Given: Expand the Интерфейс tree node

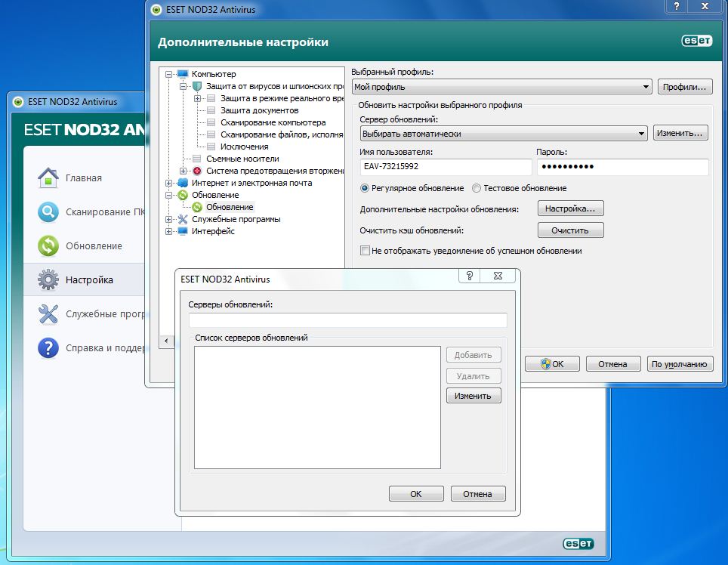Looking at the screenshot, I should pyautogui.click(x=168, y=231).
